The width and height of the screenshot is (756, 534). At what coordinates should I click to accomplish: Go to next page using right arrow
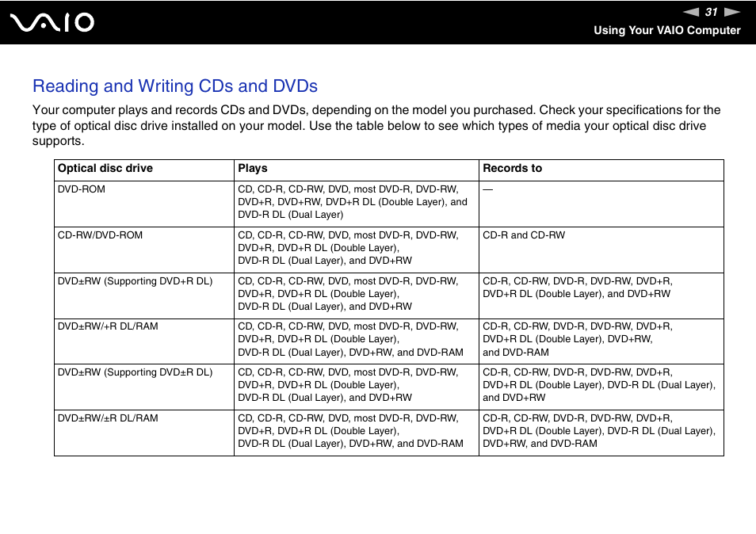(x=732, y=12)
